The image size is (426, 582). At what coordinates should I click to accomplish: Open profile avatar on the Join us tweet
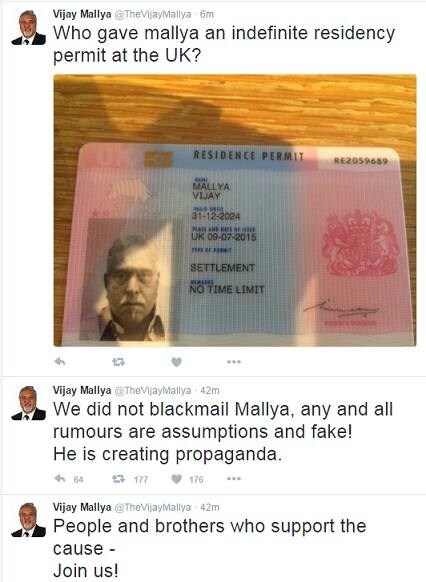pyautogui.click(x=29, y=520)
